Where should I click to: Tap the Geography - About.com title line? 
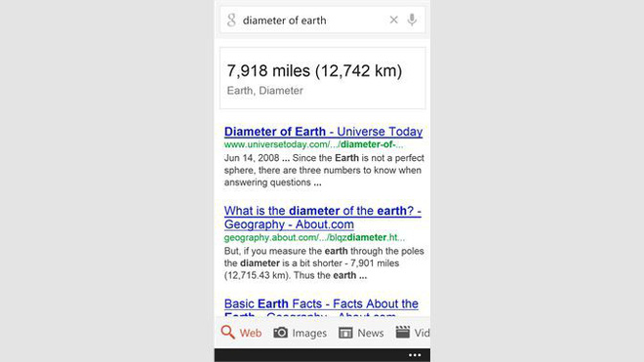click(289, 224)
